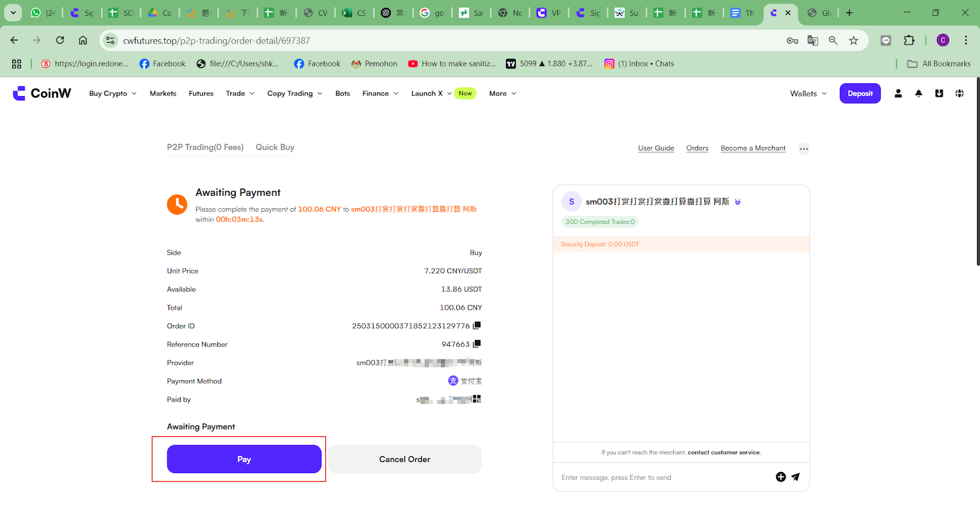The height and width of the screenshot is (508, 980).
Task: Switch to P2P Trading(0 Fees) tab
Action: [205, 148]
